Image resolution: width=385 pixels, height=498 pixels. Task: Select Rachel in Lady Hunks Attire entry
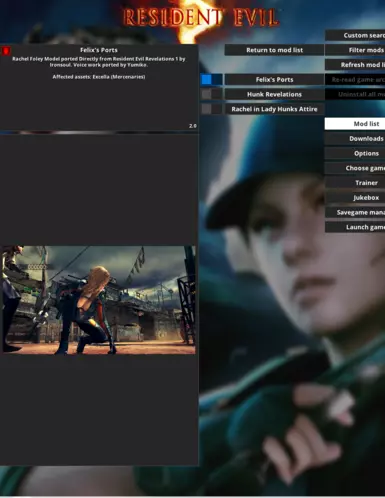point(274,109)
